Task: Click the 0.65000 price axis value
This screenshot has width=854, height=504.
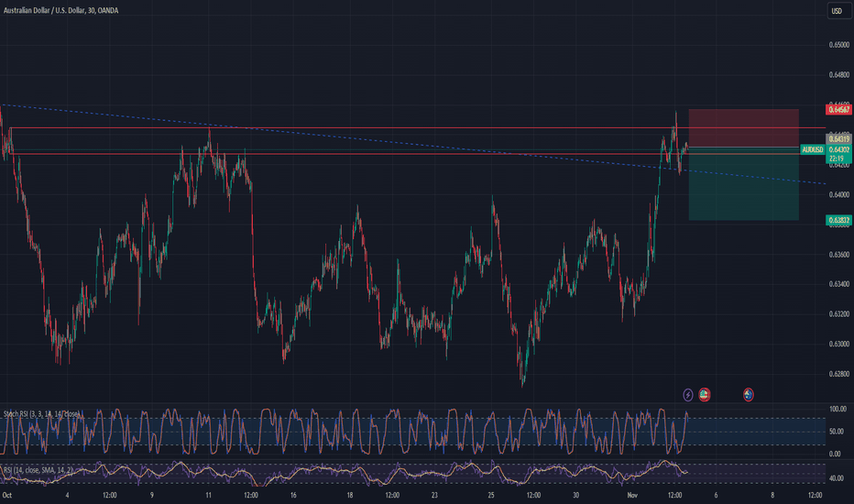Action: point(838,45)
